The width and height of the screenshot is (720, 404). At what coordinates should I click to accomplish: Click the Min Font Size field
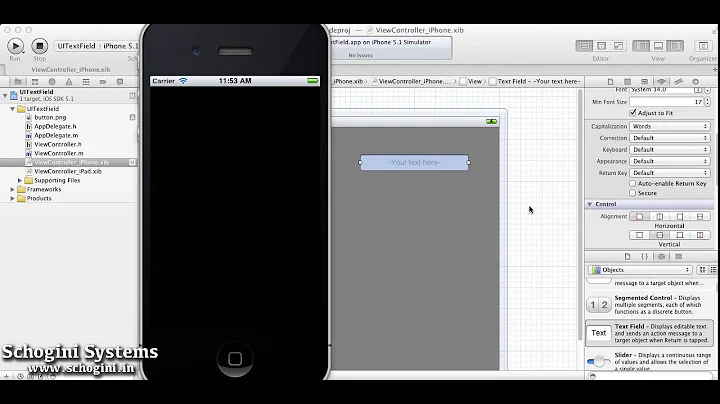point(666,102)
